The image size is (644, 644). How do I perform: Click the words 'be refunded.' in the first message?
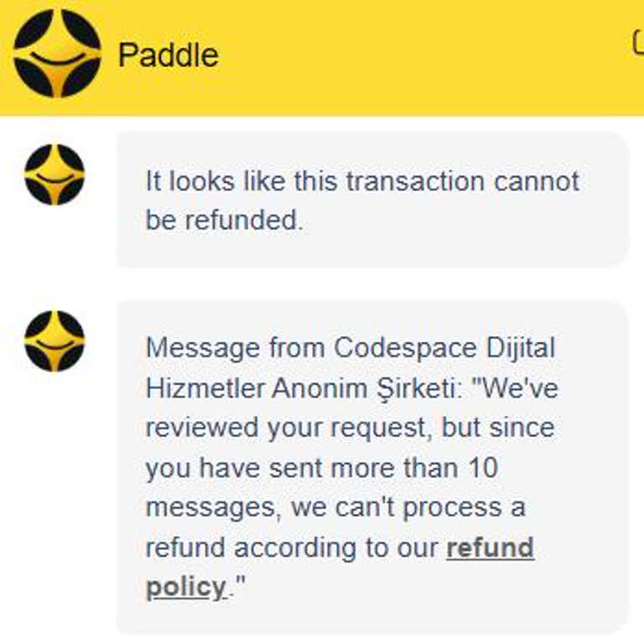click(x=224, y=221)
